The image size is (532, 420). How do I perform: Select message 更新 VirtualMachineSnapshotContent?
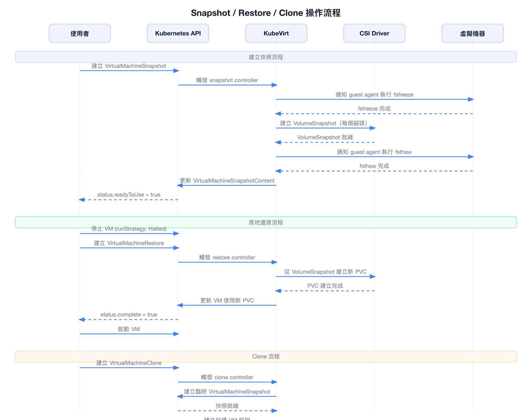[227, 181]
